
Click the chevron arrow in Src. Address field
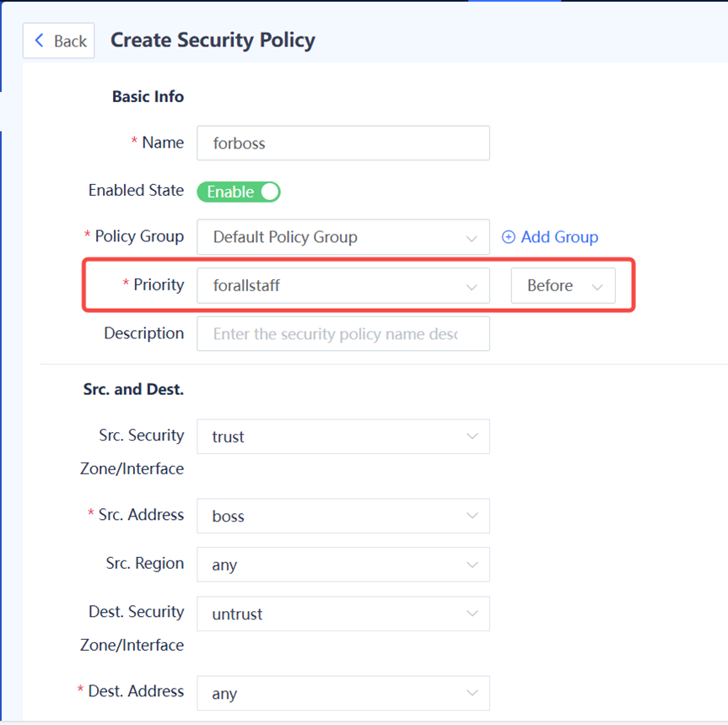(x=472, y=517)
